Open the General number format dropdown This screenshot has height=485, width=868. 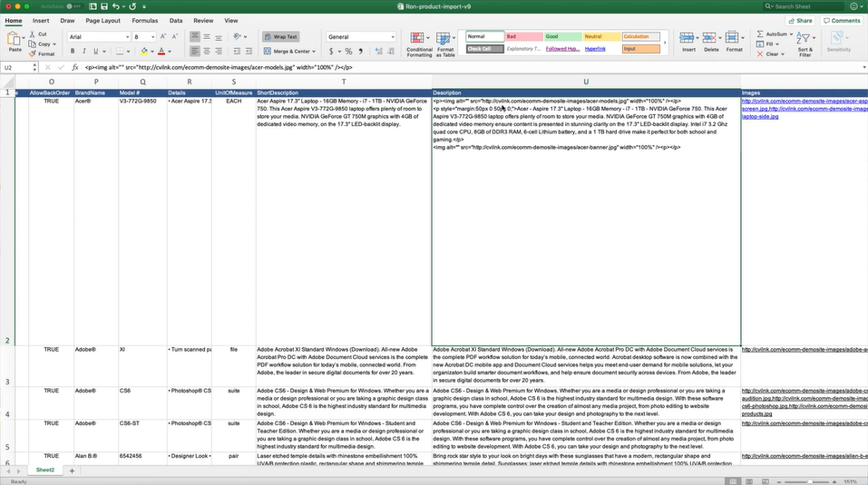(393, 37)
